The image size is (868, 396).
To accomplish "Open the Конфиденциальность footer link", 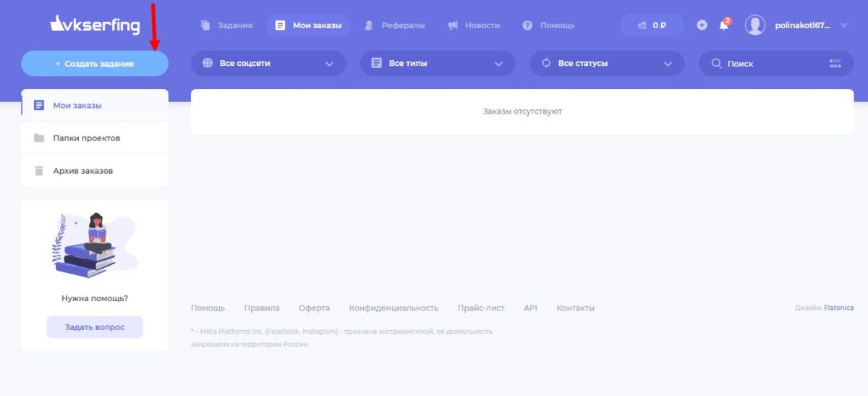I will point(393,308).
